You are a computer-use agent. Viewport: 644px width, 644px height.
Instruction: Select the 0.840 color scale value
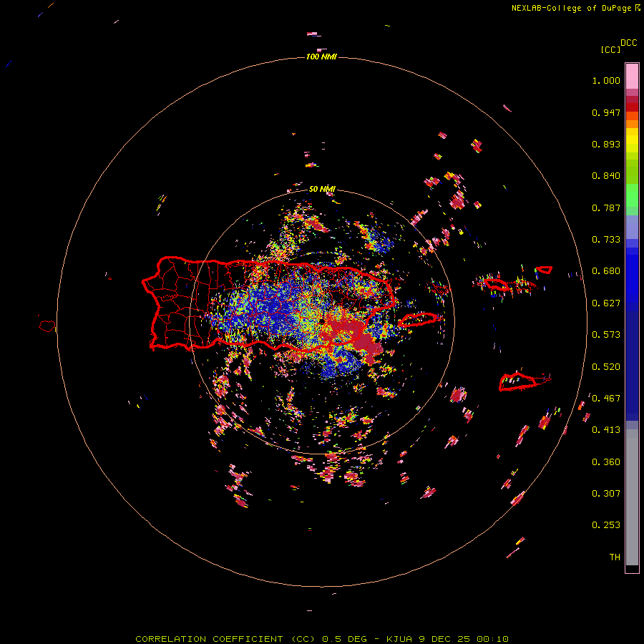pos(606,176)
